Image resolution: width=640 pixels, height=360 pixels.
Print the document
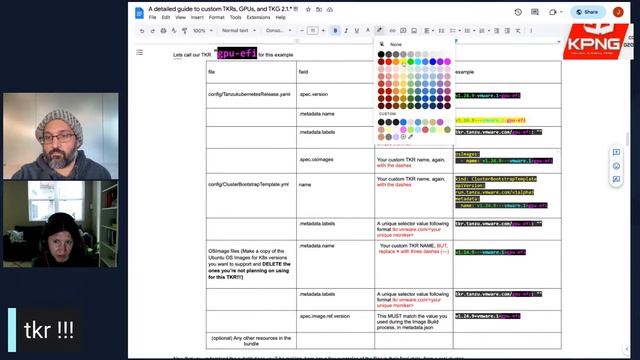pos(163,31)
